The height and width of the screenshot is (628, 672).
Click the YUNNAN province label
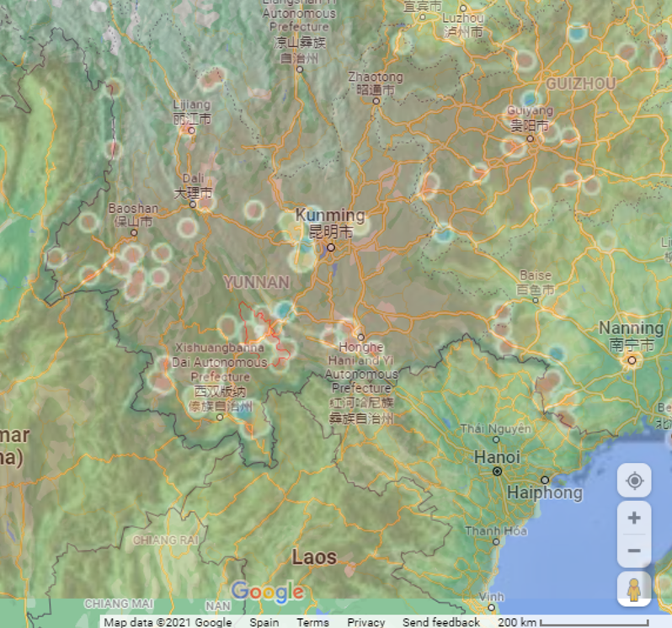pos(256,282)
